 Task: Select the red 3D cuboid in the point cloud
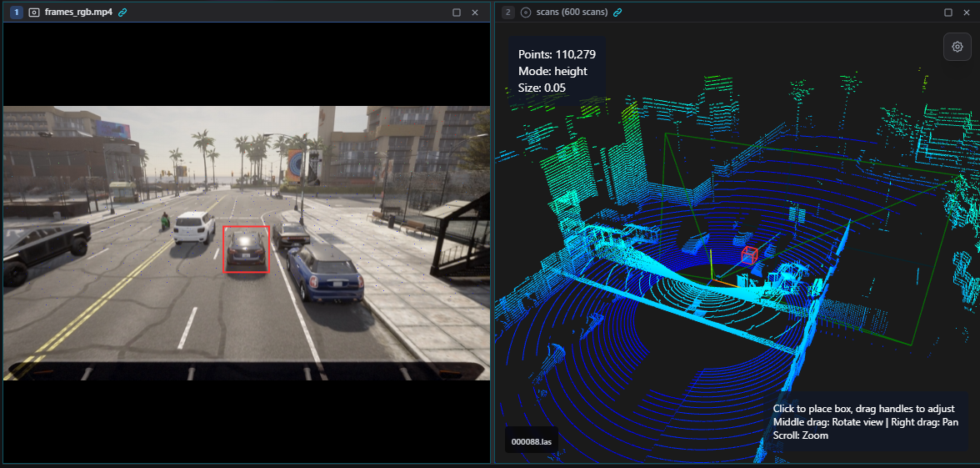coord(749,254)
